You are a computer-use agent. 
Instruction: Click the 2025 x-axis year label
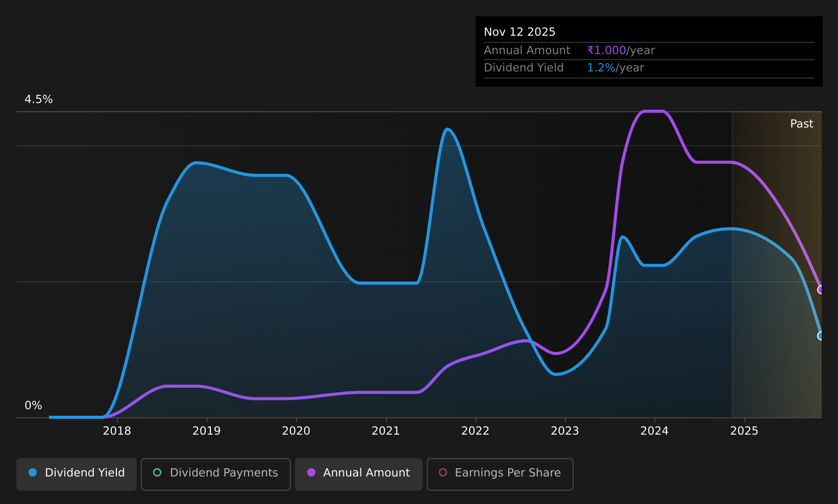click(744, 431)
